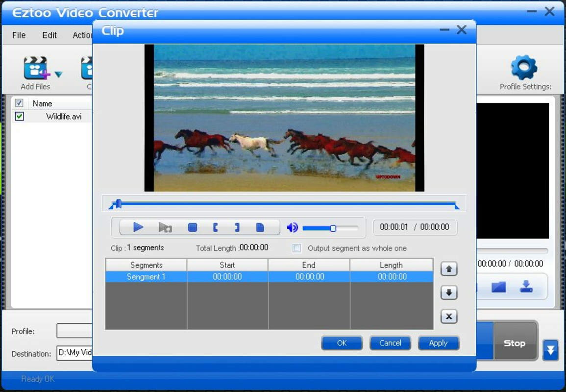Open the File menu
The height and width of the screenshot is (392, 566).
pyautogui.click(x=19, y=35)
